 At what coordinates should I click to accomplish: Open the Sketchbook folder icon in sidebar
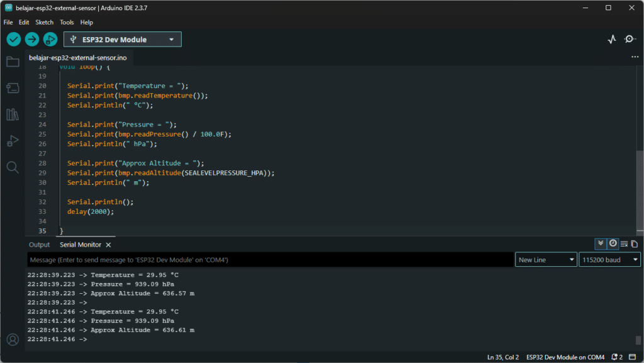(x=13, y=62)
